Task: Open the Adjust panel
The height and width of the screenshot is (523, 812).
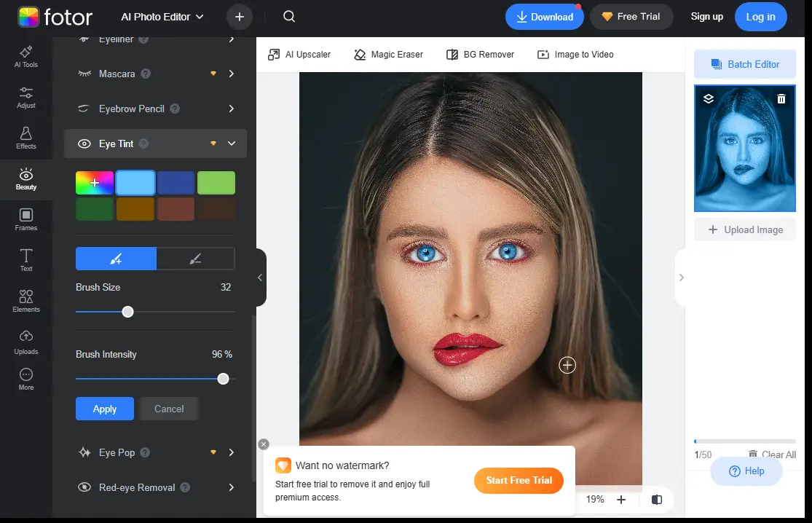Action: point(26,98)
